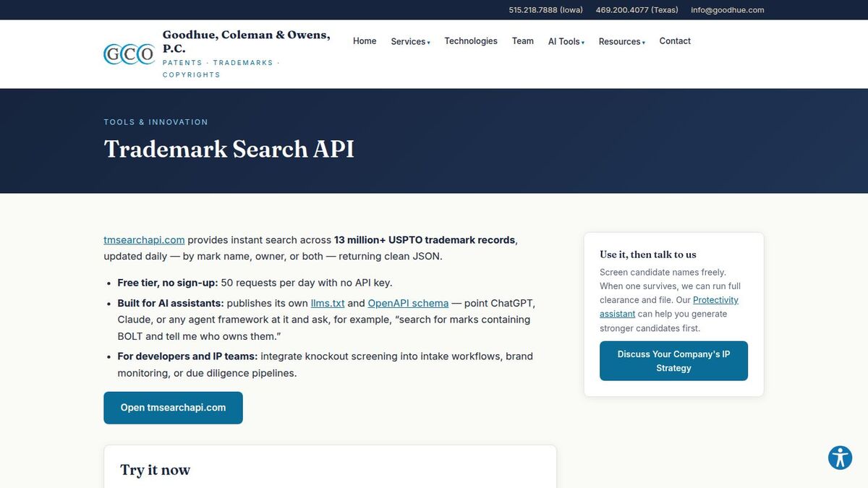The image size is (868, 488).
Task: Click the Free tier, no sign-up text
Action: 166,283
